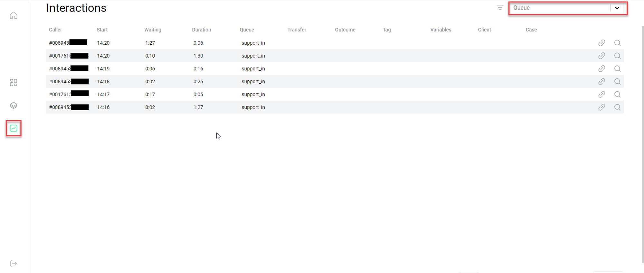Open the dashboard grid icon in sidebar

pyautogui.click(x=14, y=83)
